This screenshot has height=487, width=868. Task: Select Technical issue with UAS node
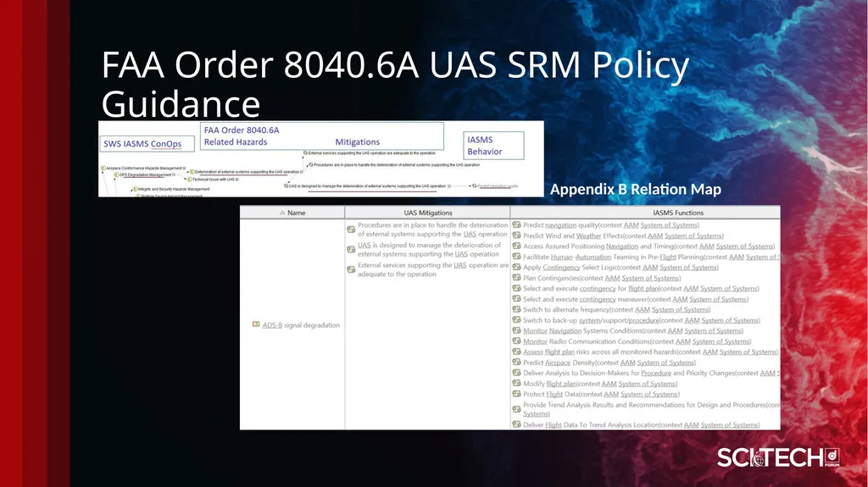pos(214,180)
